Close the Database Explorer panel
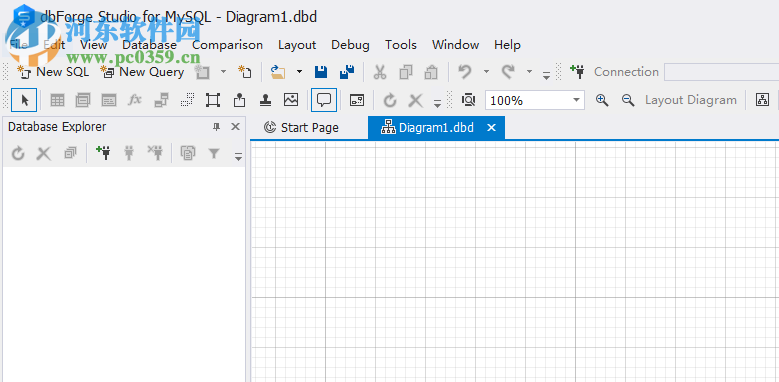The image size is (779, 382). [x=236, y=127]
